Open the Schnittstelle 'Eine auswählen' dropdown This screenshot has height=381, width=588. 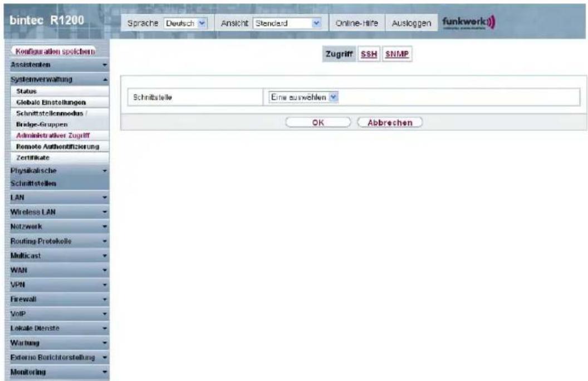[x=304, y=97]
